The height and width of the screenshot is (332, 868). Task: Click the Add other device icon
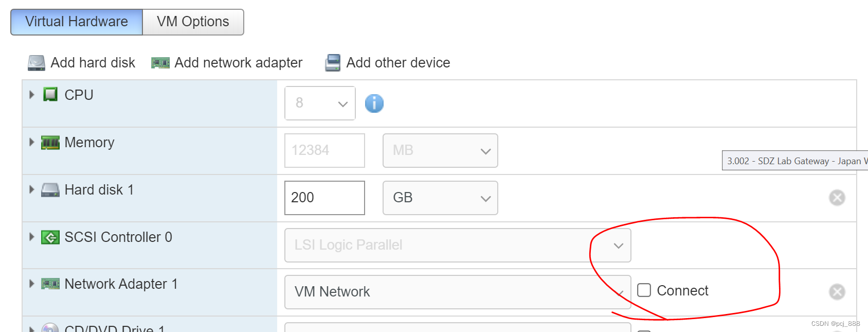click(x=333, y=63)
